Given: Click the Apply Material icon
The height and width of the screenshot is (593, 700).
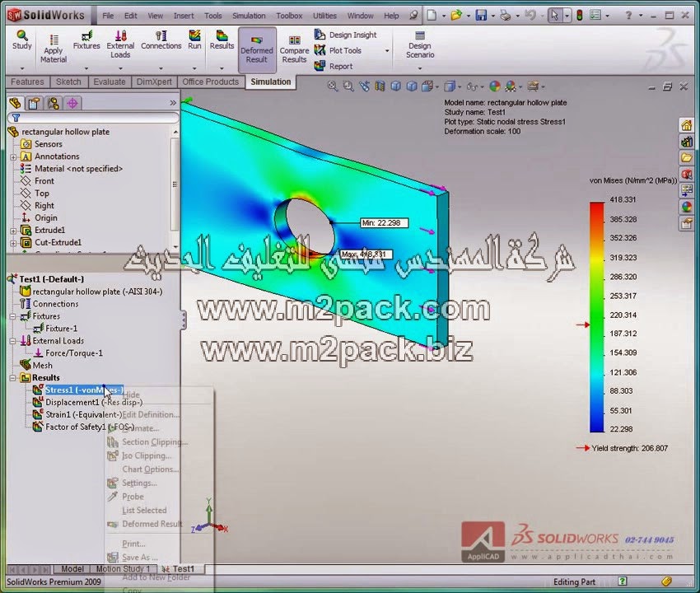Looking at the screenshot, I should coord(54,49).
